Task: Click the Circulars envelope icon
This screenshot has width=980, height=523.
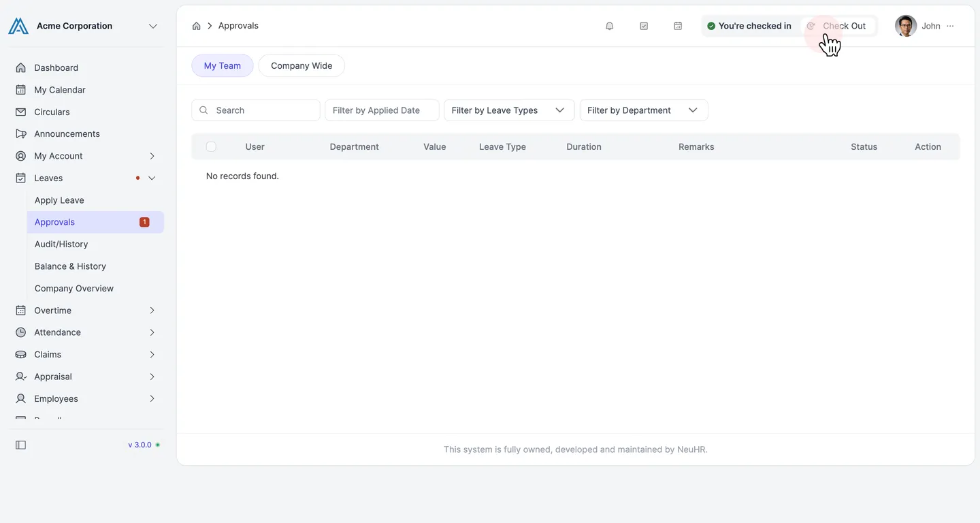Action: [20, 112]
